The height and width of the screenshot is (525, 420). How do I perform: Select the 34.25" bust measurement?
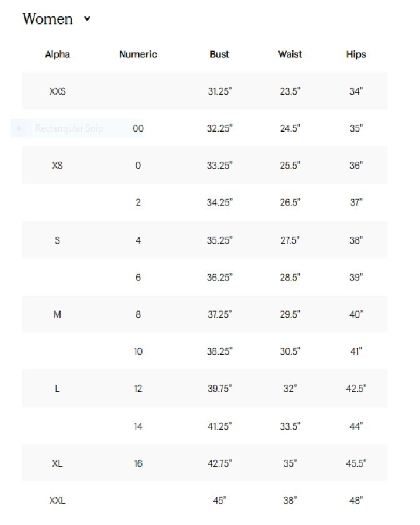click(x=220, y=202)
